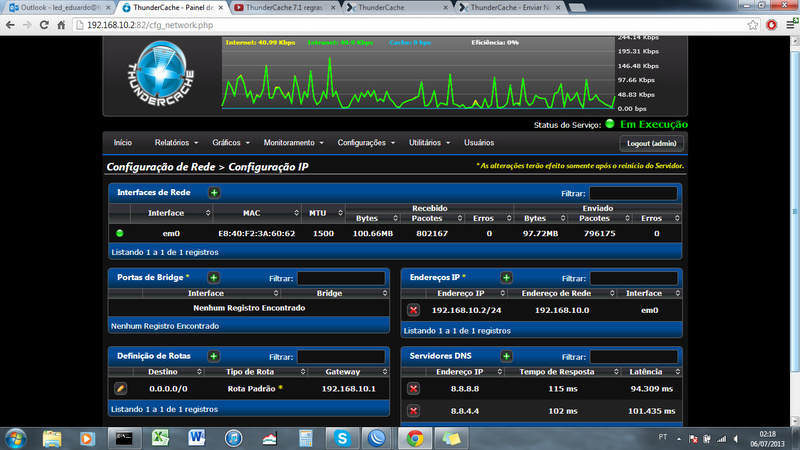Click the red Opera-style extension icon

pos(771,25)
